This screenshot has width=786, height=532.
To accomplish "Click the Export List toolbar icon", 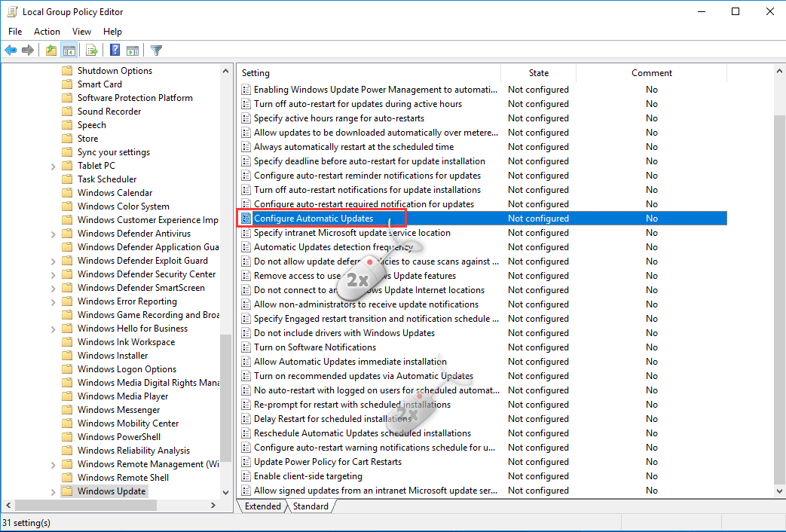I will 92,50.
